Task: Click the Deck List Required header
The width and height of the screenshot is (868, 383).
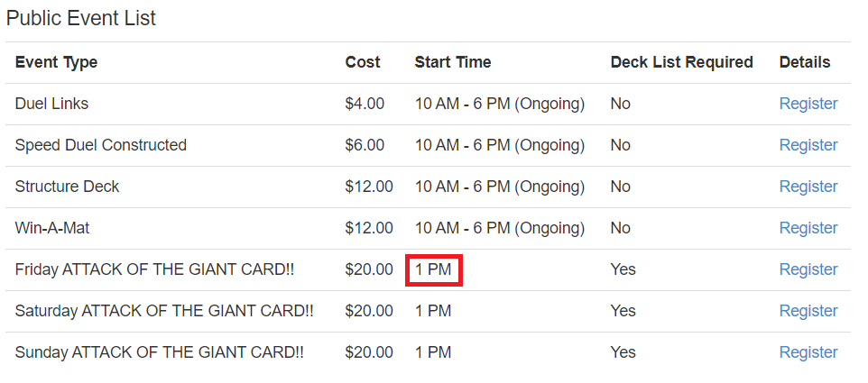Action: (x=681, y=62)
